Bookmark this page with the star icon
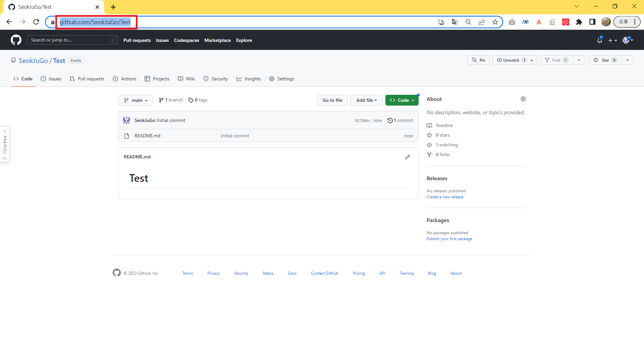Screen dimensions: 644x345 coord(495,22)
